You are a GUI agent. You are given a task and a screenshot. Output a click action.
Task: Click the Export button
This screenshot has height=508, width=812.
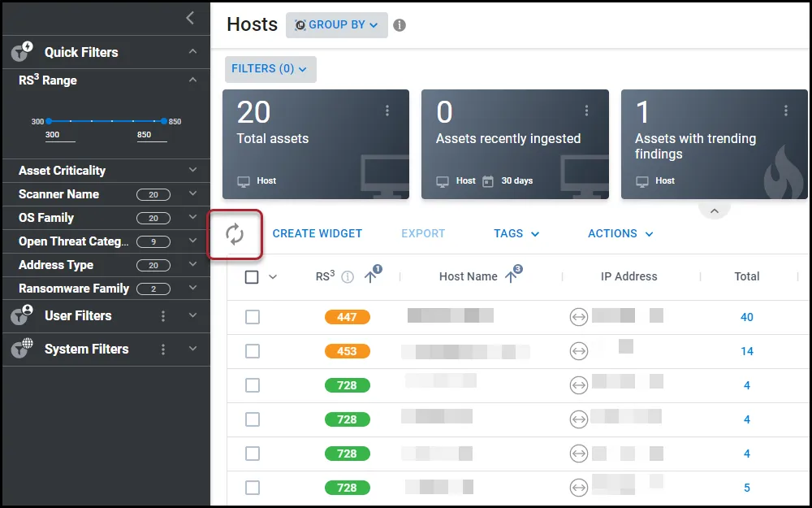(x=423, y=234)
